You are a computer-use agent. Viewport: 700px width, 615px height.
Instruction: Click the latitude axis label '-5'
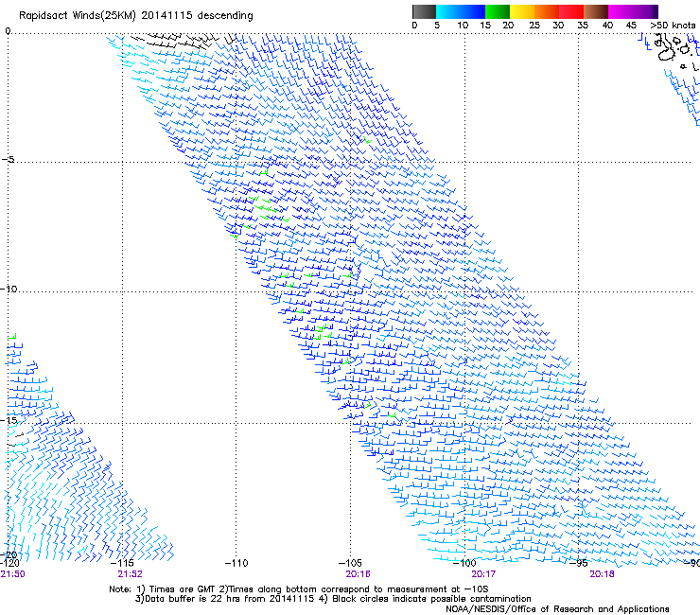(x=8, y=160)
